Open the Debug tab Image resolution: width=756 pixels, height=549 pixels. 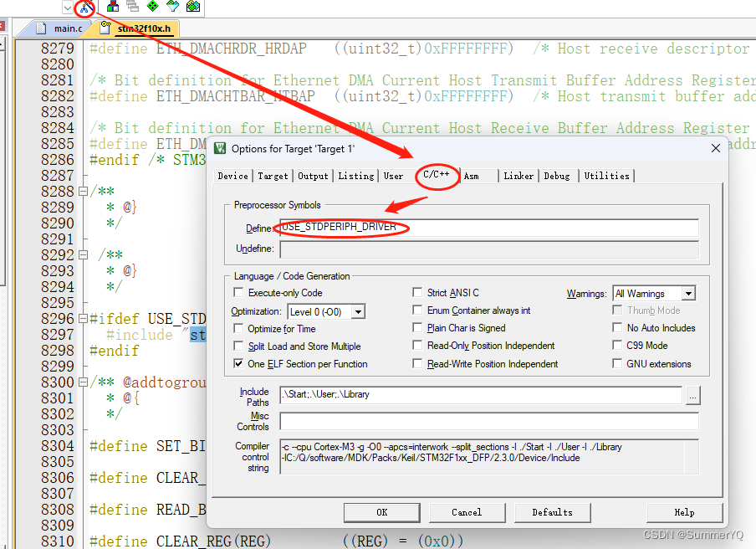(x=557, y=176)
